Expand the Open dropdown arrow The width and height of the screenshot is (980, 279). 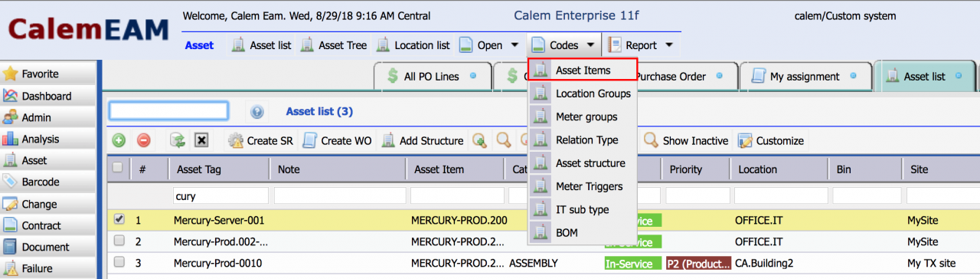[x=514, y=45]
